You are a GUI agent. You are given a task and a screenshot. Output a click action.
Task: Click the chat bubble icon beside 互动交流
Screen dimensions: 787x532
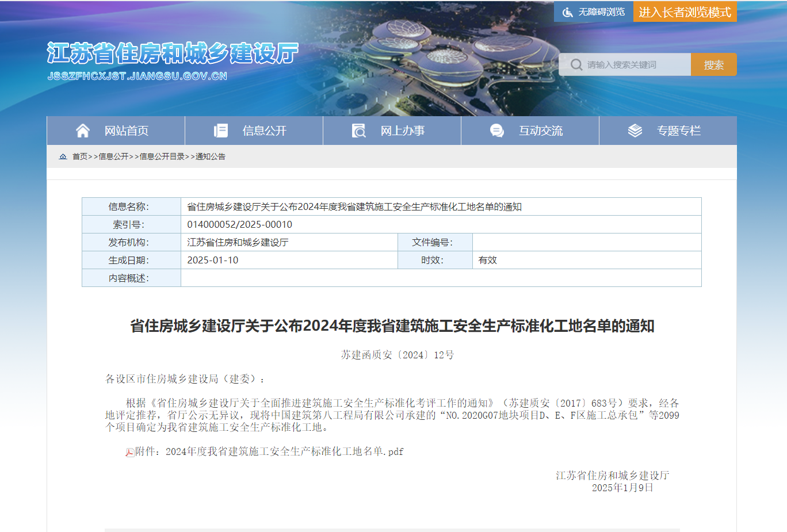point(497,131)
